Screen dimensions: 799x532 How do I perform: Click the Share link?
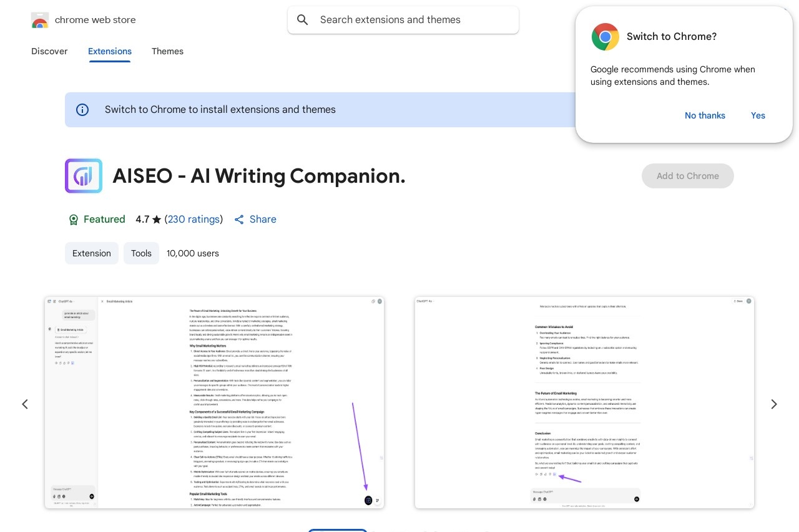point(255,220)
